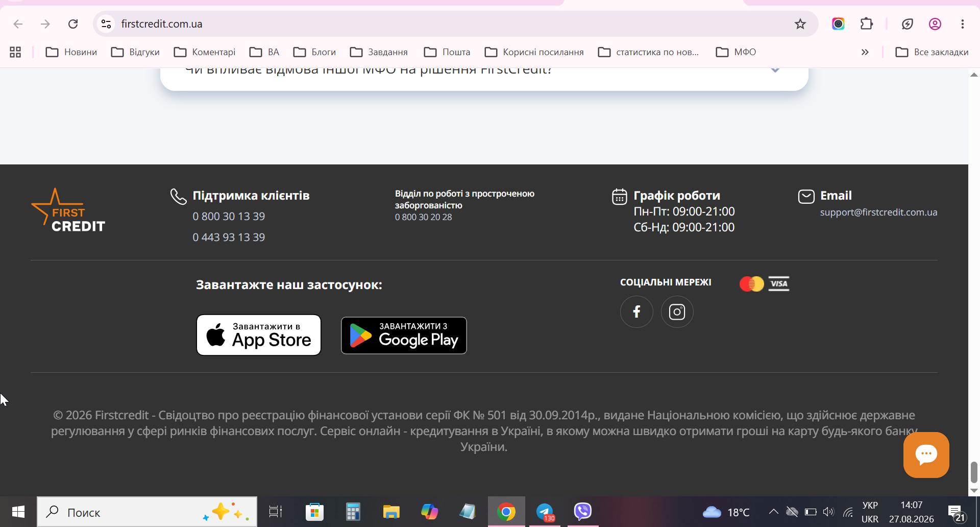
Task: Open the МФО bookmarks folder
Action: pos(736,52)
